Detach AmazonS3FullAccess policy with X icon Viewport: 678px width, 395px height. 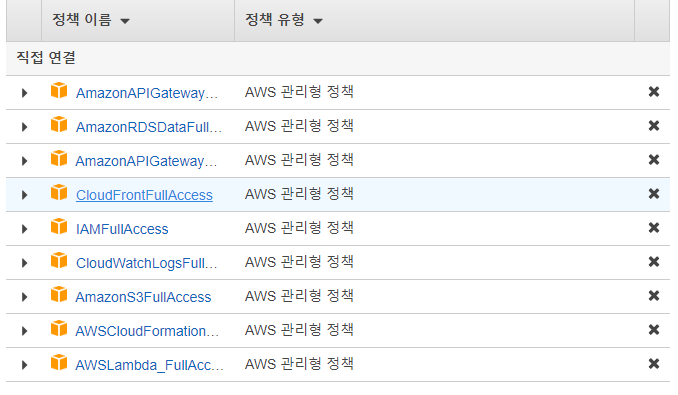tap(654, 296)
